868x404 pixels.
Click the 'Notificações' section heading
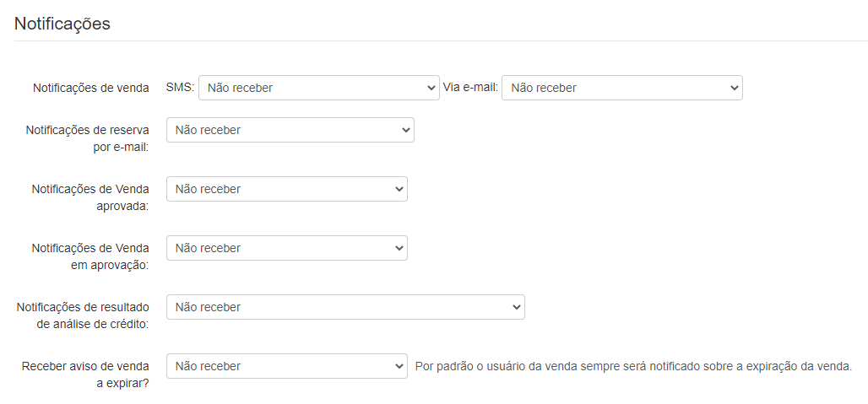point(62,24)
